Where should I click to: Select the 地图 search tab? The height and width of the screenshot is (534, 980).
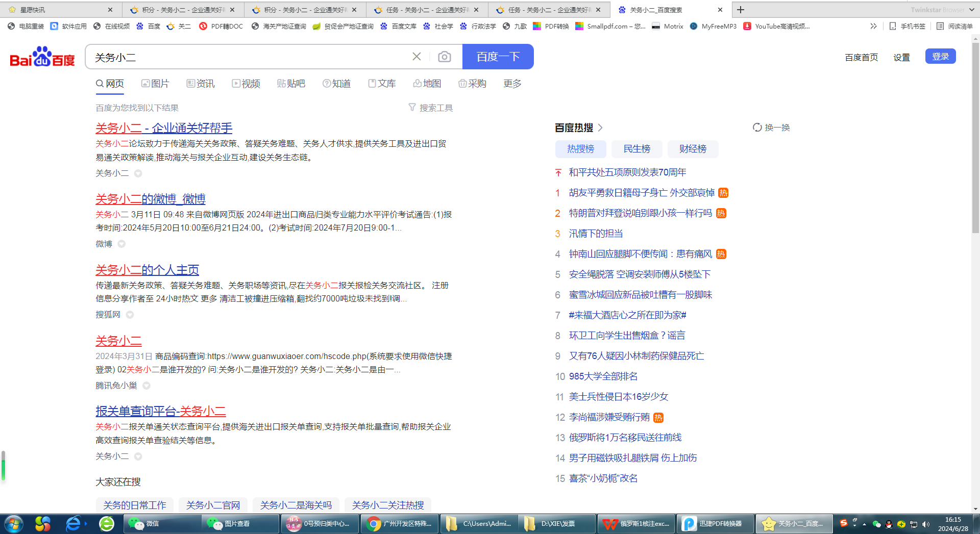tap(427, 83)
